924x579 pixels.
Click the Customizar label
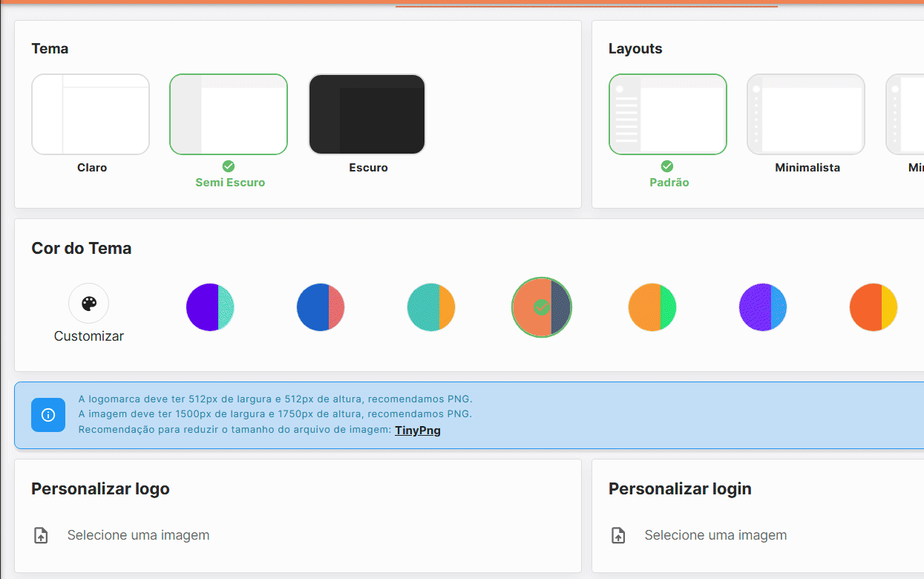89,336
